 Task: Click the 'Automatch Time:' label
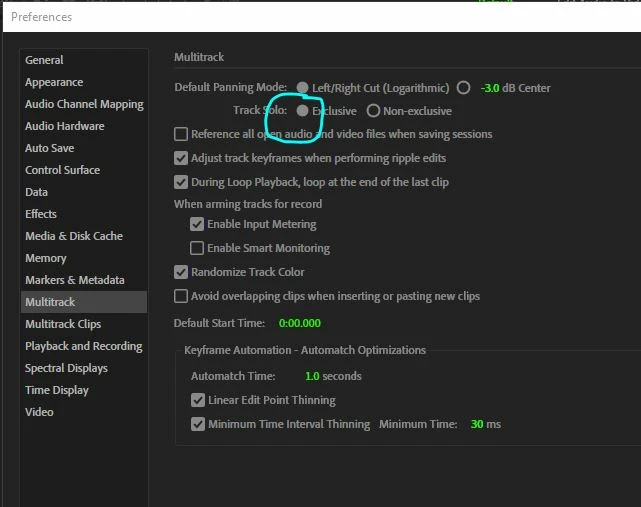click(233, 376)
